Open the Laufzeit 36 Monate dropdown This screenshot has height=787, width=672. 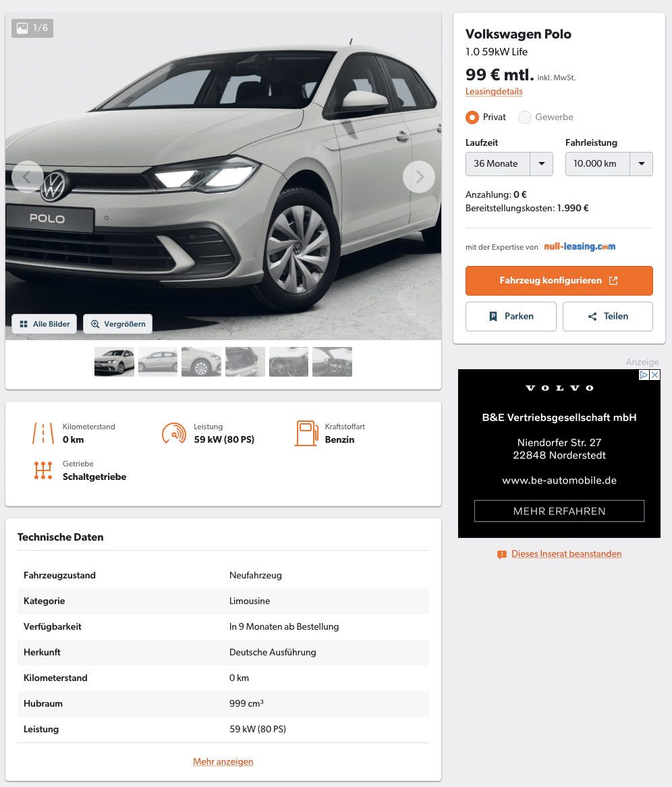click(509, 163)
